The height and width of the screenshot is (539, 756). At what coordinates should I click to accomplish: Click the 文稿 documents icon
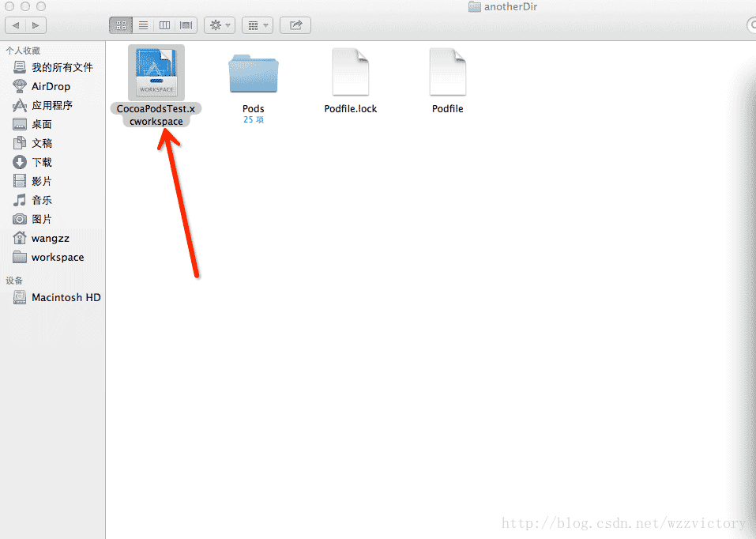[19, 143]
